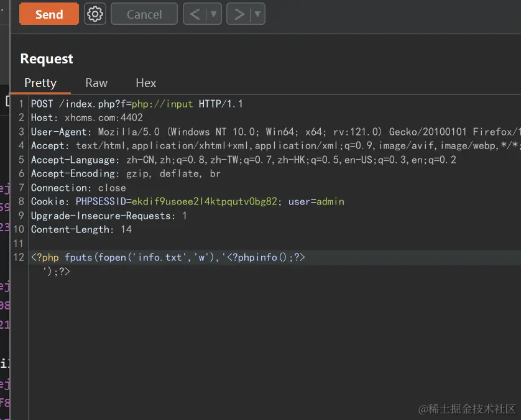Open request settings gear icon
Viewport: 521px width, 420px height.
[95, 14]
